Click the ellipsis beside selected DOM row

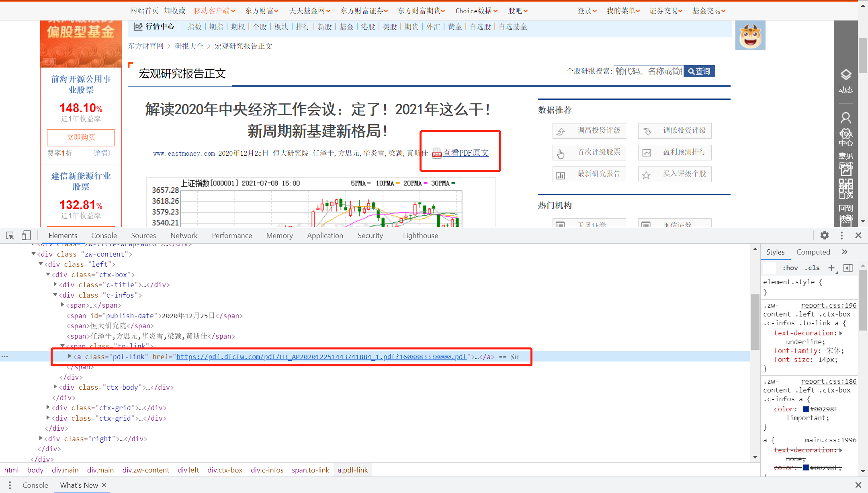(x=5, y=356)
